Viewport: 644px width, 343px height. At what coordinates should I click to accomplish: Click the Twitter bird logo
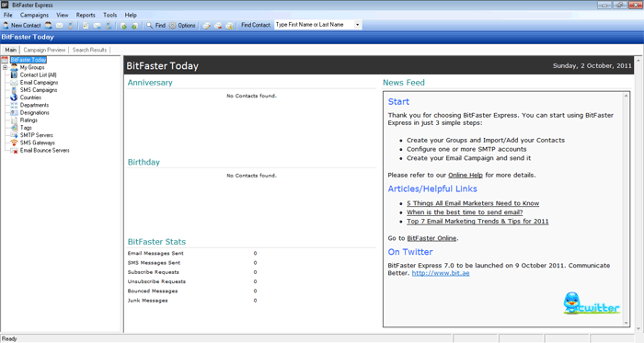[x=592, y=303]
